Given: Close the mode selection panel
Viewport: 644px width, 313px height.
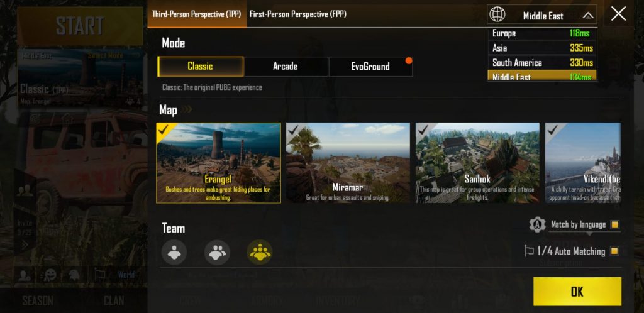Looking at the screenshot, I should 618,14.
